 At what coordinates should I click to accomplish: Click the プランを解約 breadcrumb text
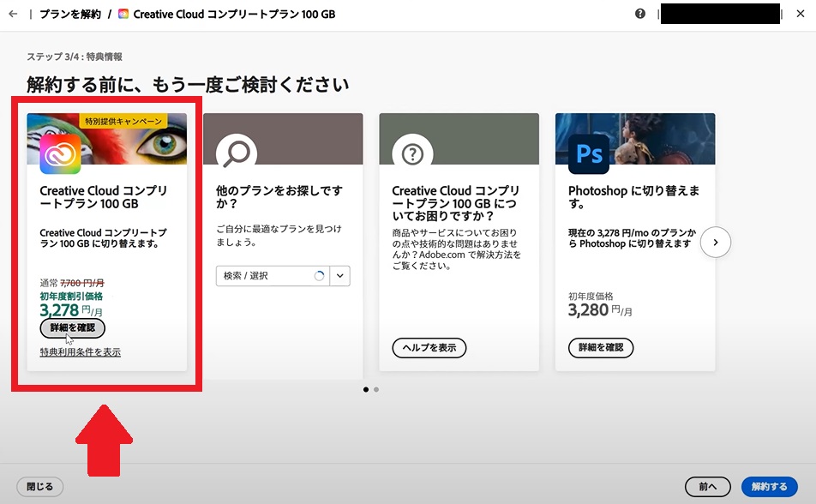click(70, 14)
